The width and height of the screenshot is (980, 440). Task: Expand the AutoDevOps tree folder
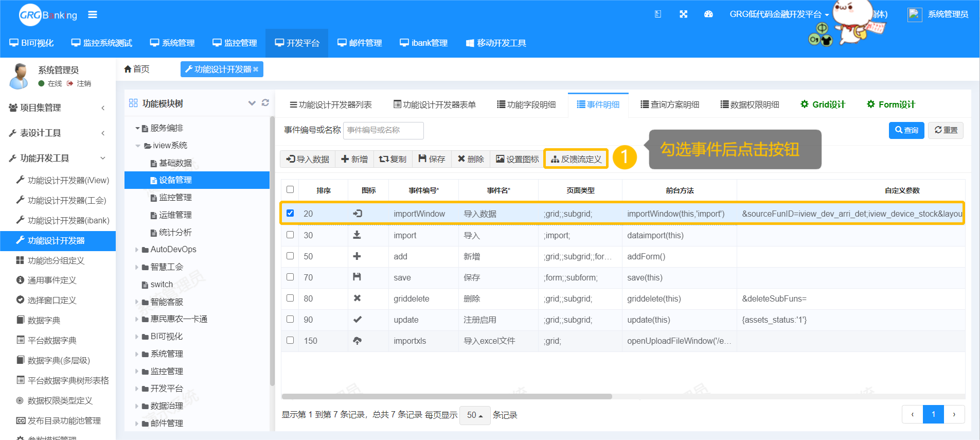137,250
